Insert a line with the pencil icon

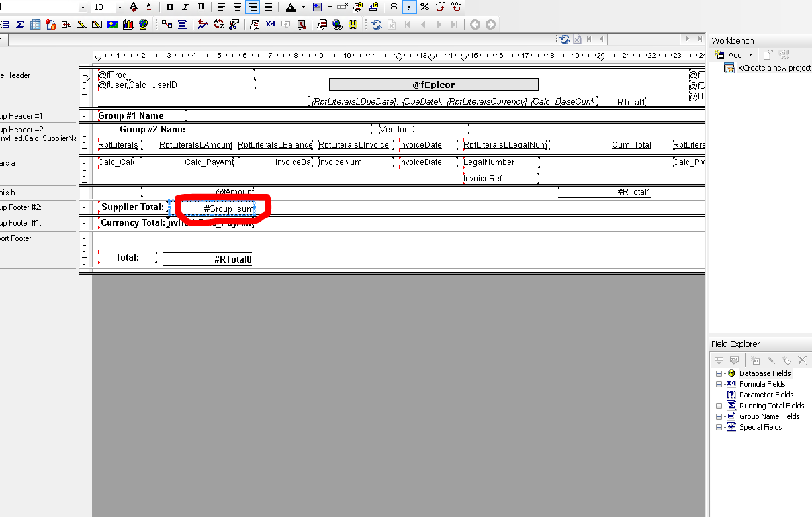[x=81, y=24]
